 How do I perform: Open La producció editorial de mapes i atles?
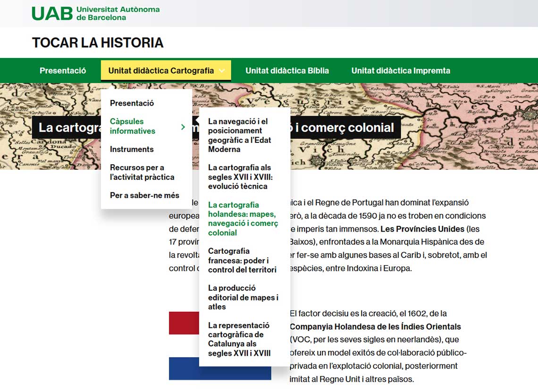(243, 297)
